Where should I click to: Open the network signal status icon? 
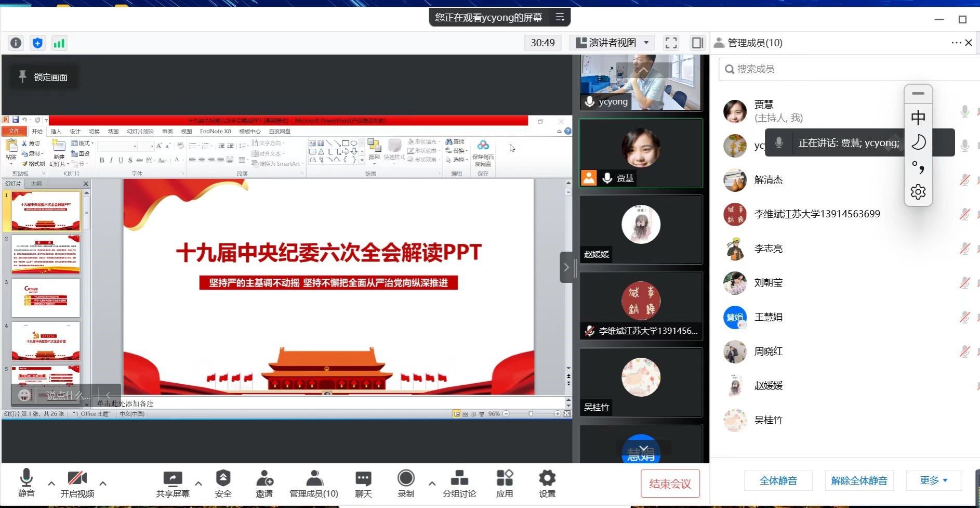coord(59,43)
